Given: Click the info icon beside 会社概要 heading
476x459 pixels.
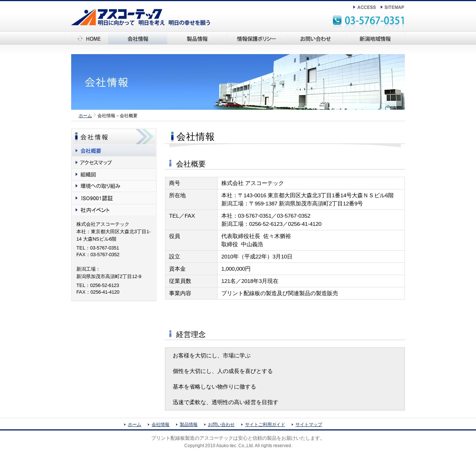Looking at the screenshot, I should pyautogui.click(x=170, y=164).
